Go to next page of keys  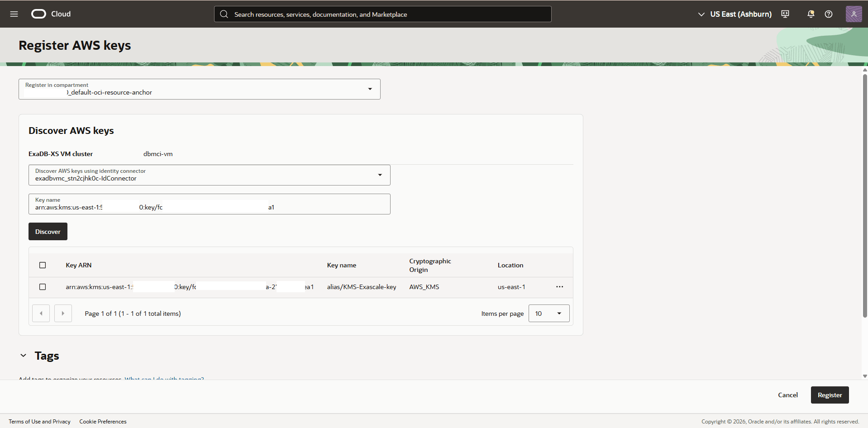tap(63, 314)
